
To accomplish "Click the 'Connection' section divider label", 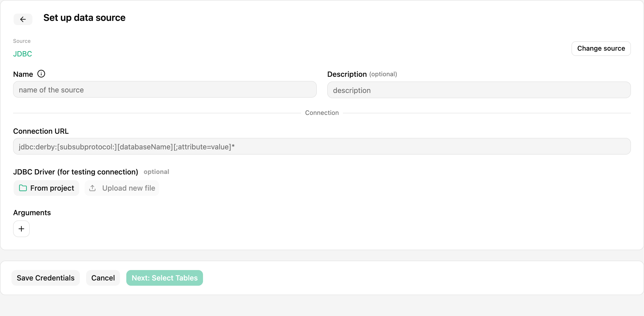I will click(322, 113).
